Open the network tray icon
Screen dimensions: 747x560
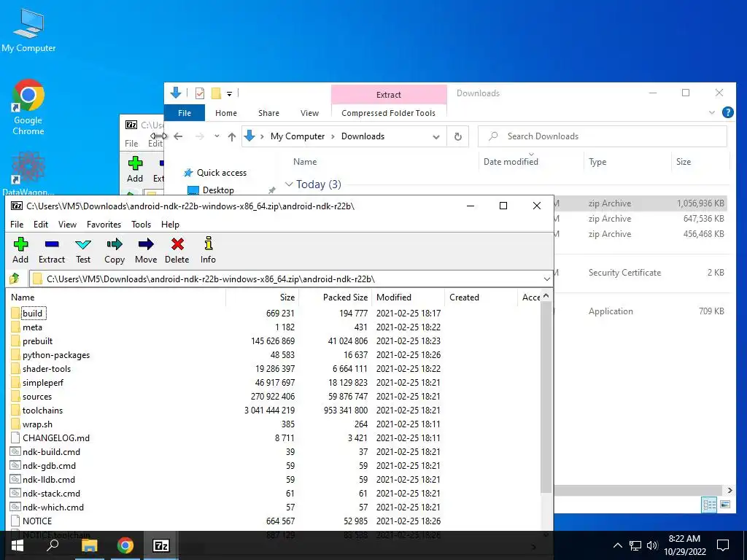[635, 545]
